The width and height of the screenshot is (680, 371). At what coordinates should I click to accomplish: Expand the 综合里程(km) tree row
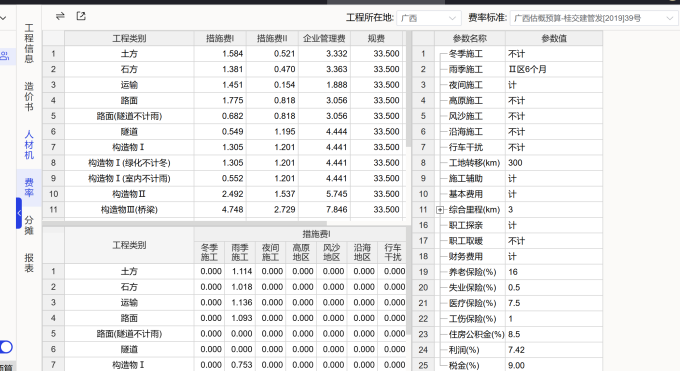click(440, 210)
